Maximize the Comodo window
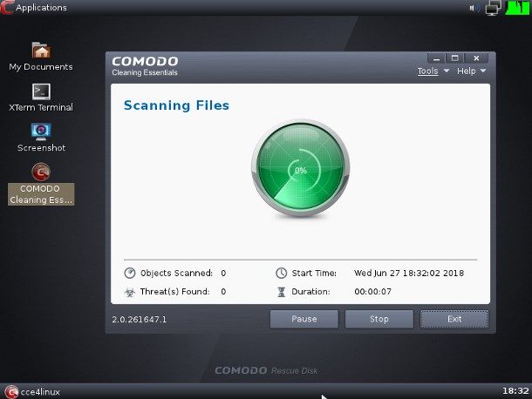The image size is (532, 399). pyautogui.click(x=455, y=58)
